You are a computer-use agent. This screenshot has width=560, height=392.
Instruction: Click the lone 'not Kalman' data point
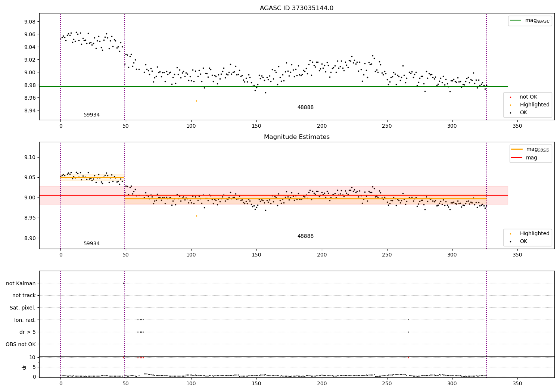pos(123,283)
